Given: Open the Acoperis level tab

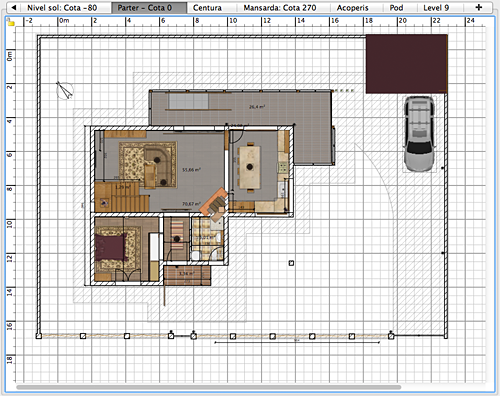Looking at the screenshot, I should [352, 8].
